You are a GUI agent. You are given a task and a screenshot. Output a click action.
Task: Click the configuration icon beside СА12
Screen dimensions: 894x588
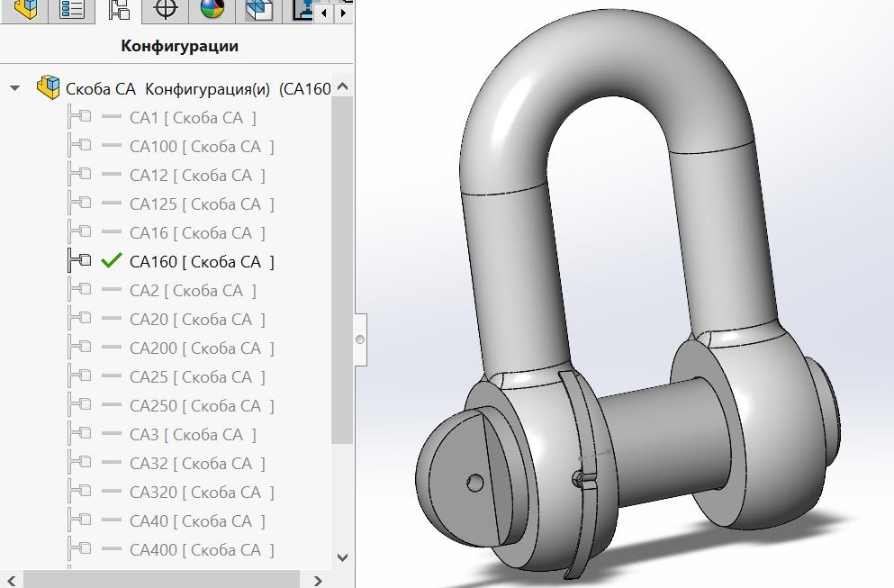(79, 174)
